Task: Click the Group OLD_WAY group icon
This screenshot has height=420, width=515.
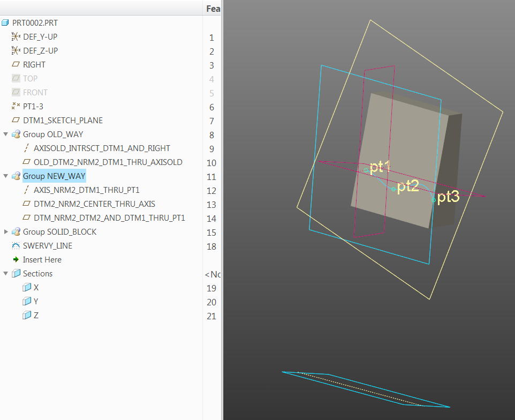Action: click(16, 134)
